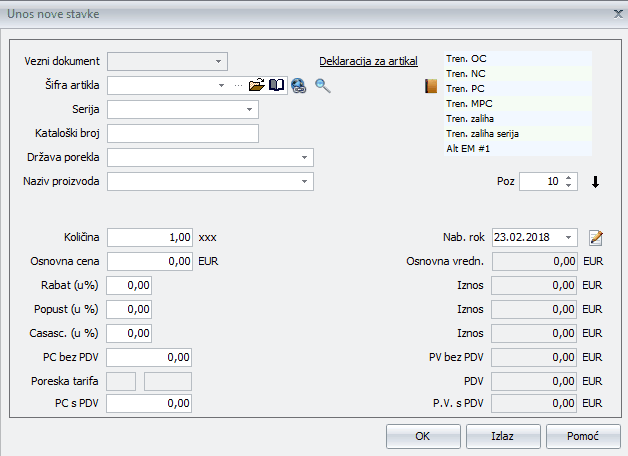Screen dimensions: 628x456
Task: Click the open folder icon in Šifra artikla
Action: click(x=256, y=86)
